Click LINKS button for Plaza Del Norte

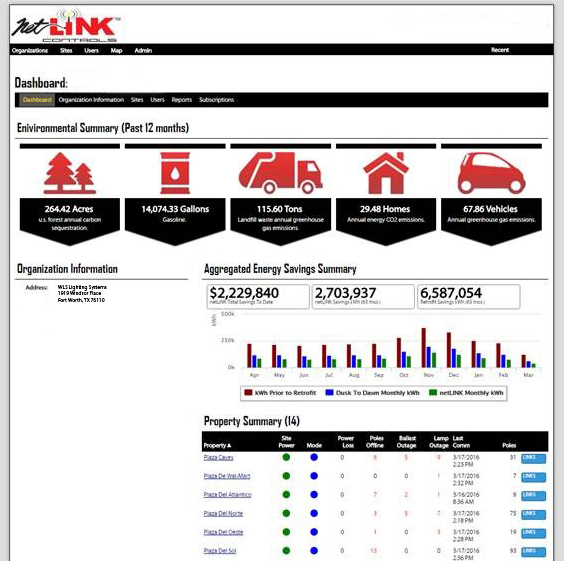tap(533, 515)
